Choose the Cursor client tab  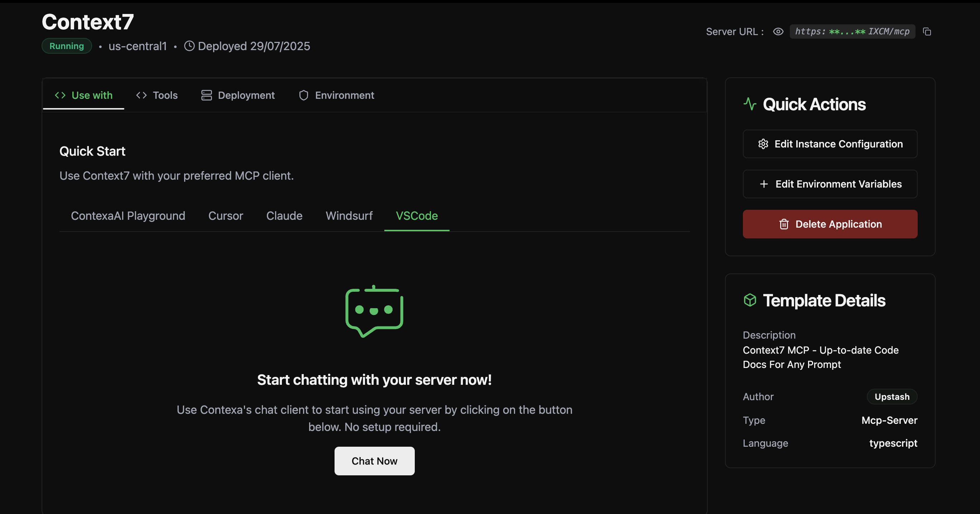[226, 216]
